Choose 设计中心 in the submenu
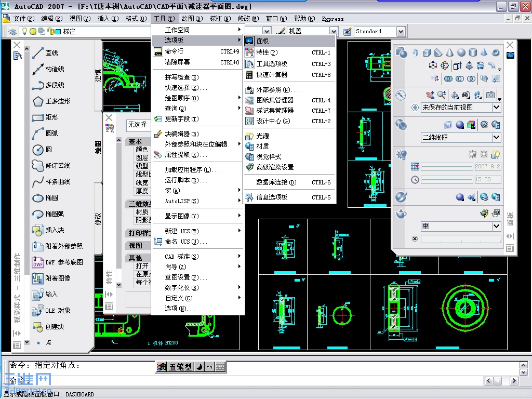This screenshot has height=399, width=532. tap(289, 121)
